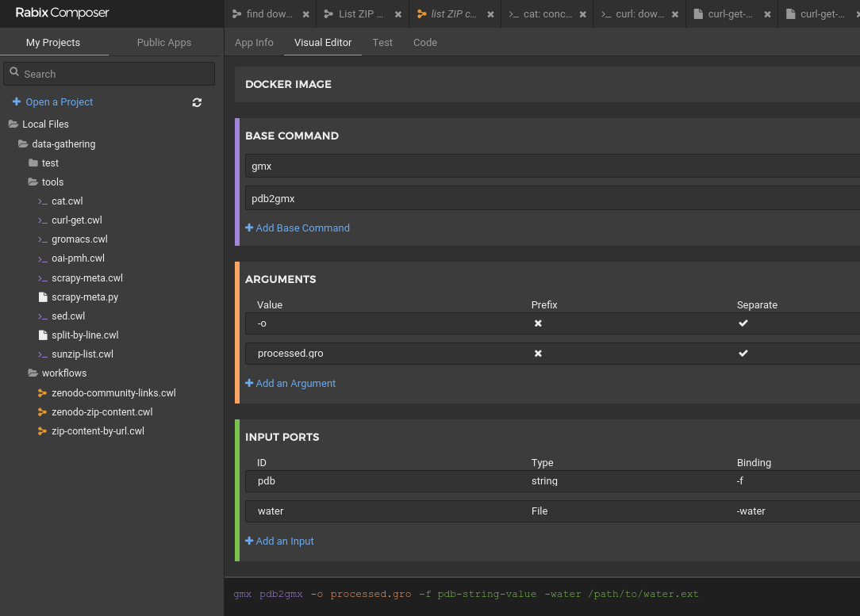Image resolution: width=860 pixels, height=616 pixels.
Task: Close the 'cat: conc...' tab
Action: click(x=582, y=14)
